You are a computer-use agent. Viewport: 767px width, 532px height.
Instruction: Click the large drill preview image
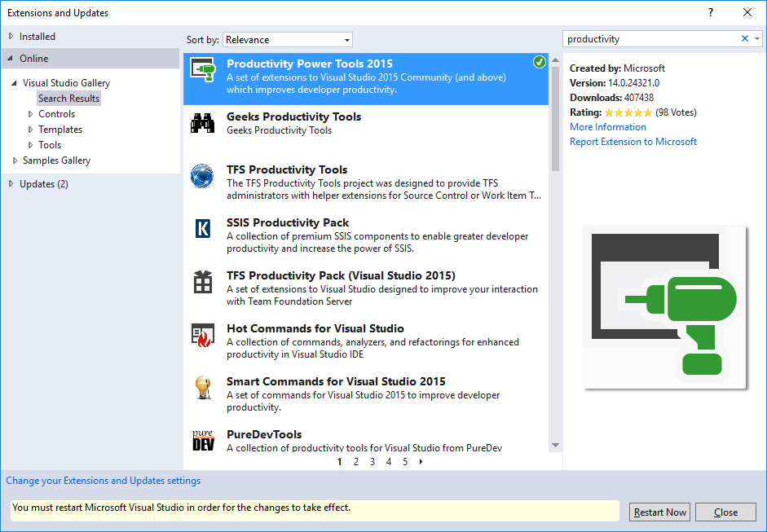664,307
